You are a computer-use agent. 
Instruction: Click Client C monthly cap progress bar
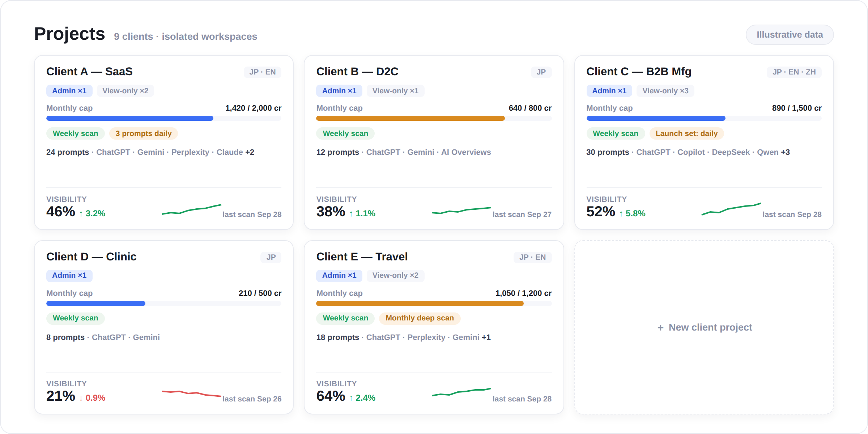(704, 118)
